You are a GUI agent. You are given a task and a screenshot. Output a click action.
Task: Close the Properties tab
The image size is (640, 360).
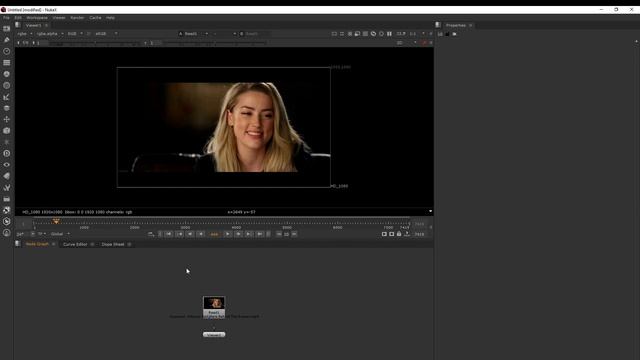pos(471,25)
